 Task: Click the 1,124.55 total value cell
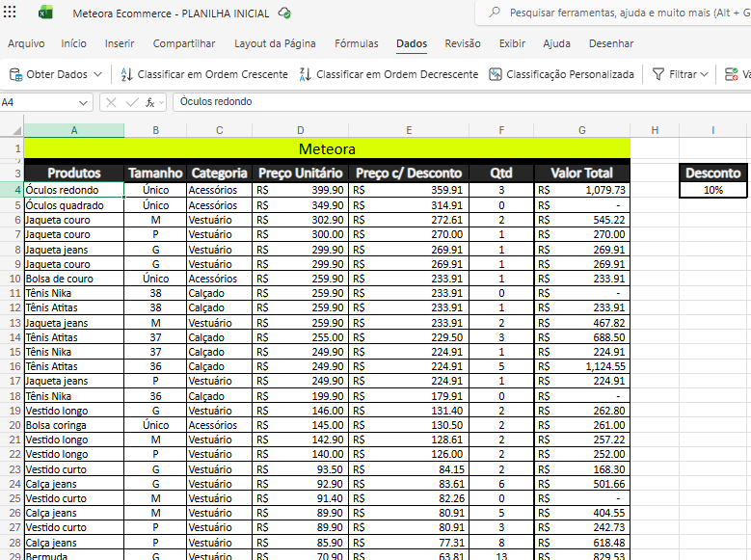[x=582, y=366]
